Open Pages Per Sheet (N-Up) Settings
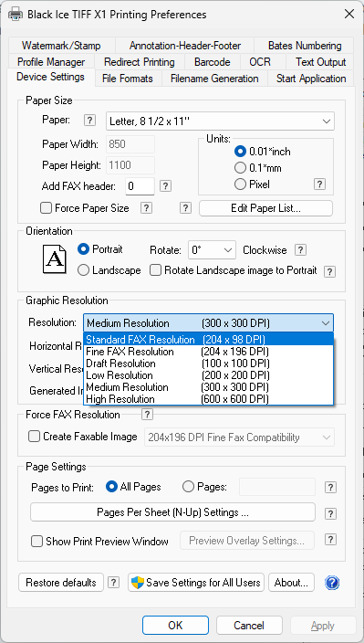 pyautogui.click(x=172, y=512)
